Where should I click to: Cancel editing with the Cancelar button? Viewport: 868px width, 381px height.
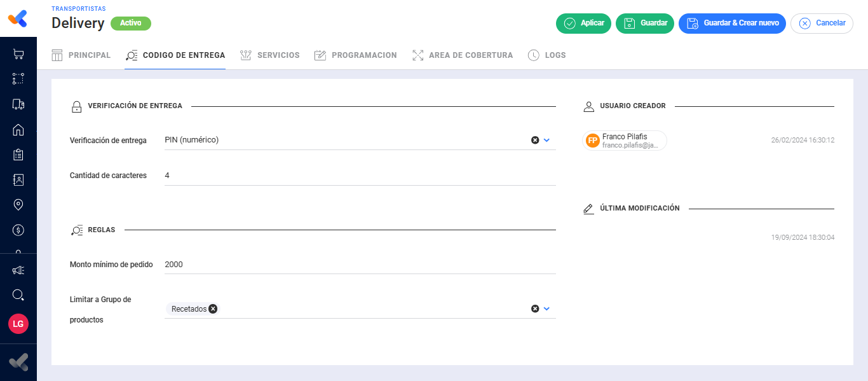pyautogui.click(x=822, y=23)
